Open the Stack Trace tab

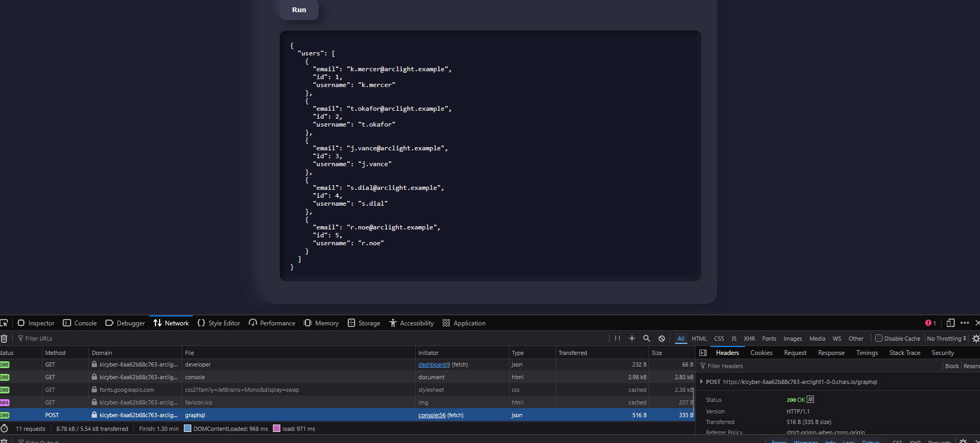905,353
